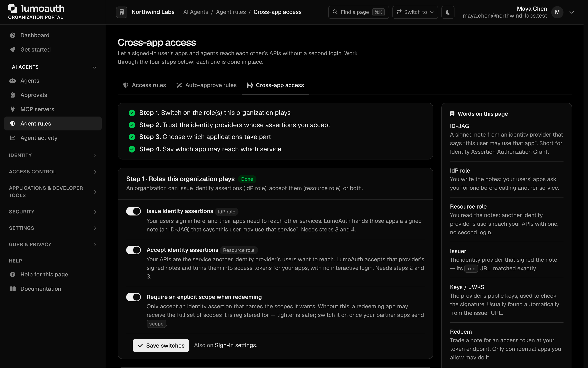Click the MCP servers plug icon
588x368 pixels.
click(x=13, y=109)
